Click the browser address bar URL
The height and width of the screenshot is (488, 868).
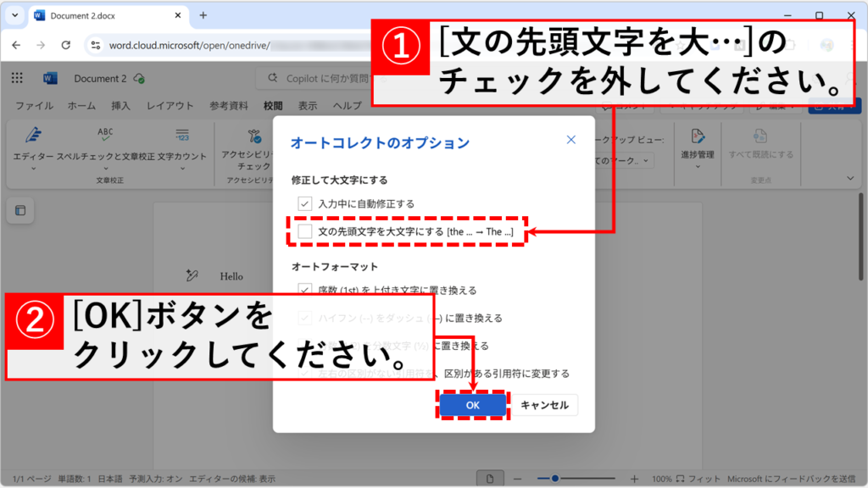189,46
